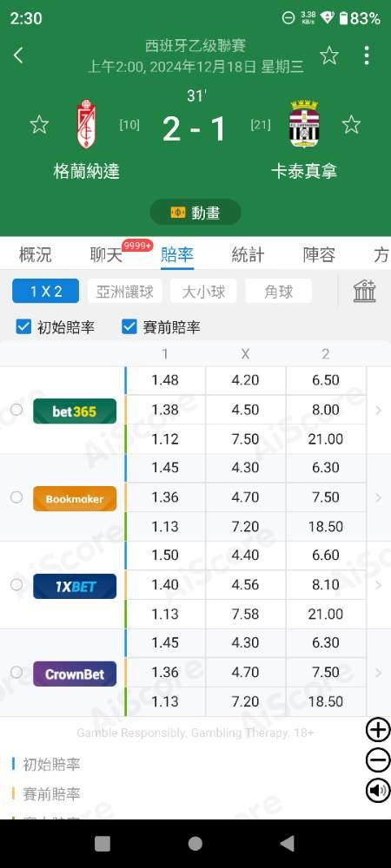Open the 動畫 animation button
This screenshot has height=868, width=391.
195,213
